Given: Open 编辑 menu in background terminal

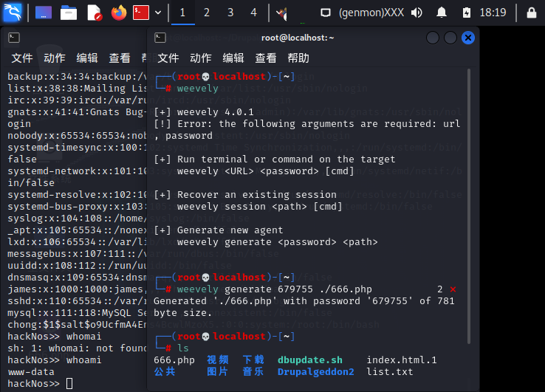Looking at the screenshot, I should tap(87, 58).
